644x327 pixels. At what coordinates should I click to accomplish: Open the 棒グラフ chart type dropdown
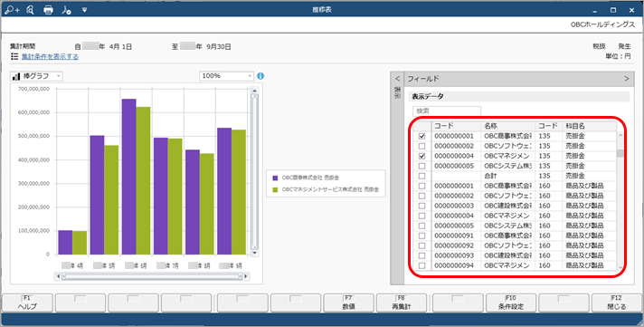36,76
